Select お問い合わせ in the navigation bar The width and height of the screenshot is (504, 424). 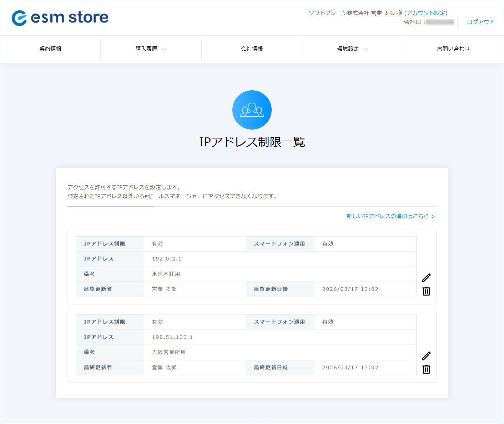point(453,49)
